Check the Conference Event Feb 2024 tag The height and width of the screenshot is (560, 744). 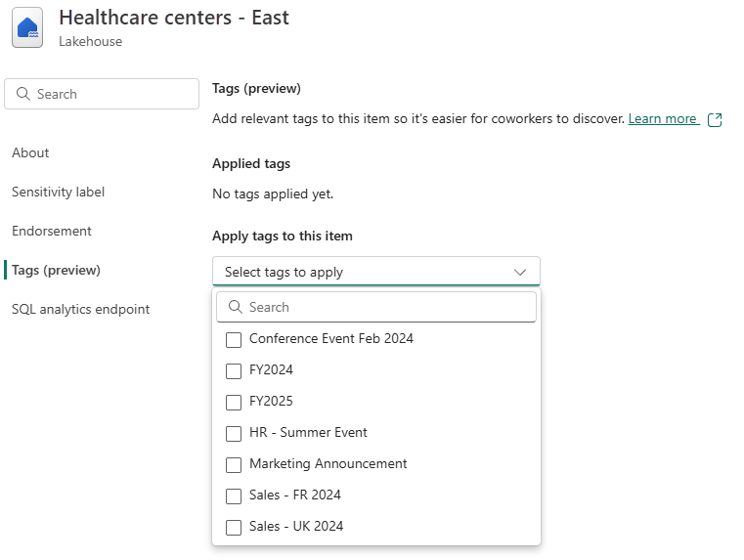point(234,339)
